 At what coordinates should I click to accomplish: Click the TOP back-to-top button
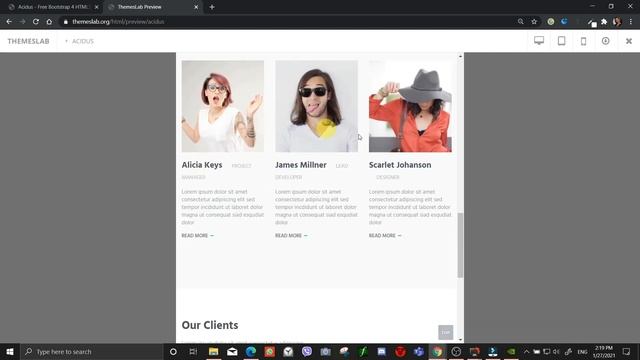(x=446, y=332)
